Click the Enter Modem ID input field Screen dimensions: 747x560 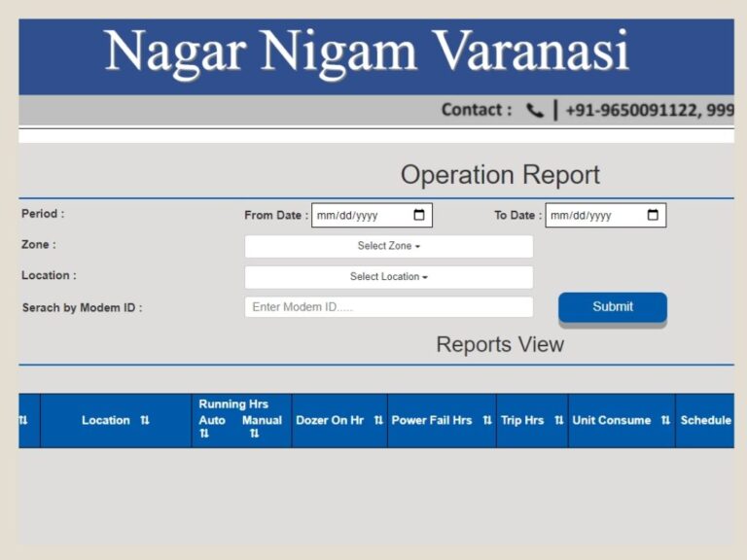(x=388, y=307)
